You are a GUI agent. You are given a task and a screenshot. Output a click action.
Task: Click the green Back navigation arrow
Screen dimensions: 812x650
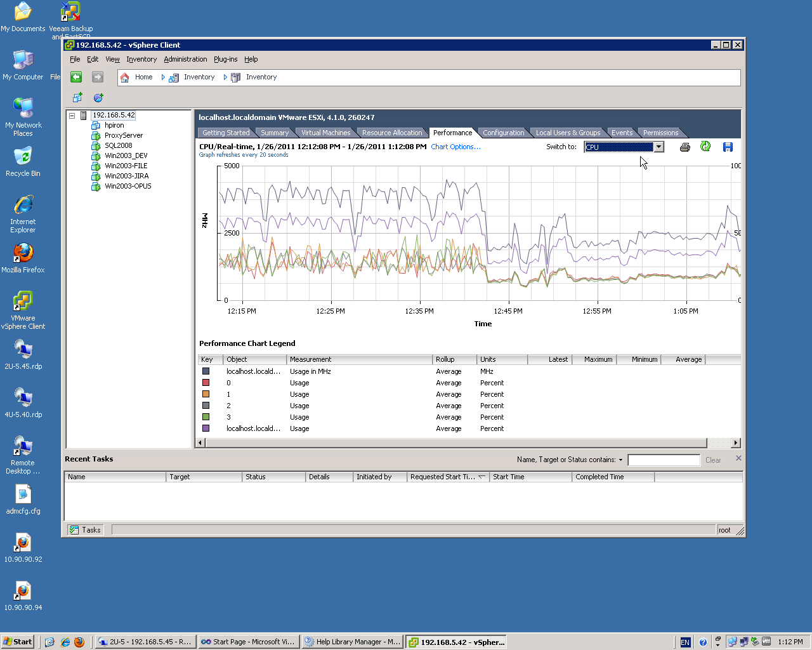click(76, 77)
